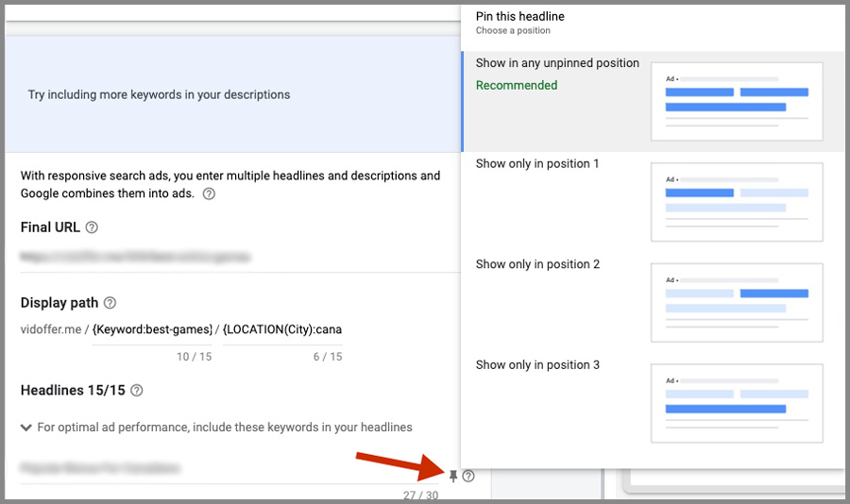Viewport: 850px width, 504px height.
Task: Expand the optimal ad performance keywords suggestion
Action: tap(26, 428)
